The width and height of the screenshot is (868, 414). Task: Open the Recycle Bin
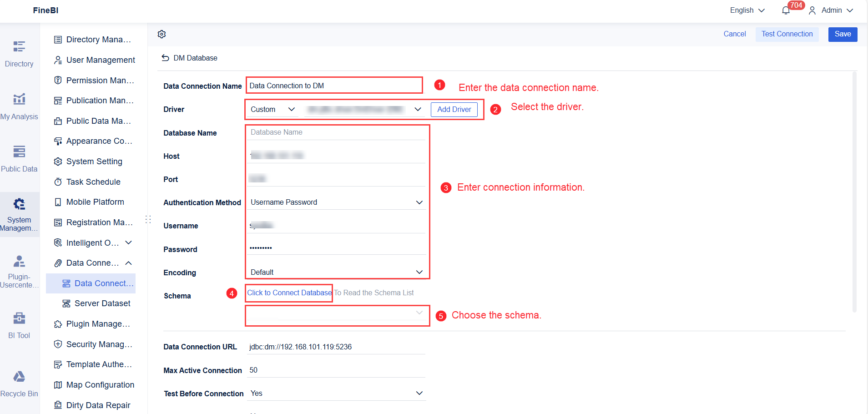19,383
